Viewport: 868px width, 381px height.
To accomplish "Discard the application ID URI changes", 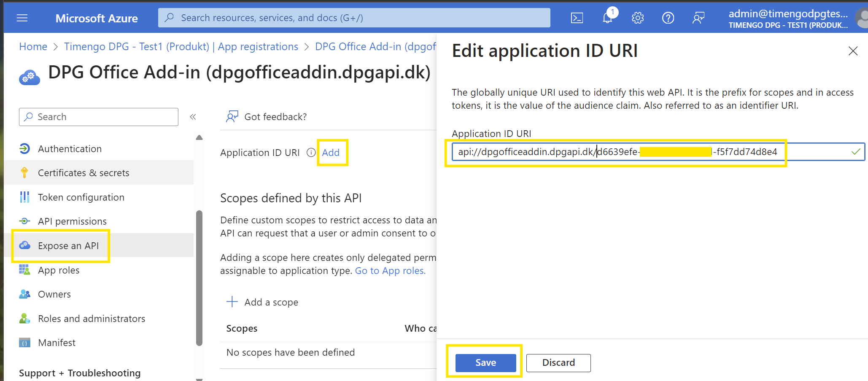I will coord(558,362).
